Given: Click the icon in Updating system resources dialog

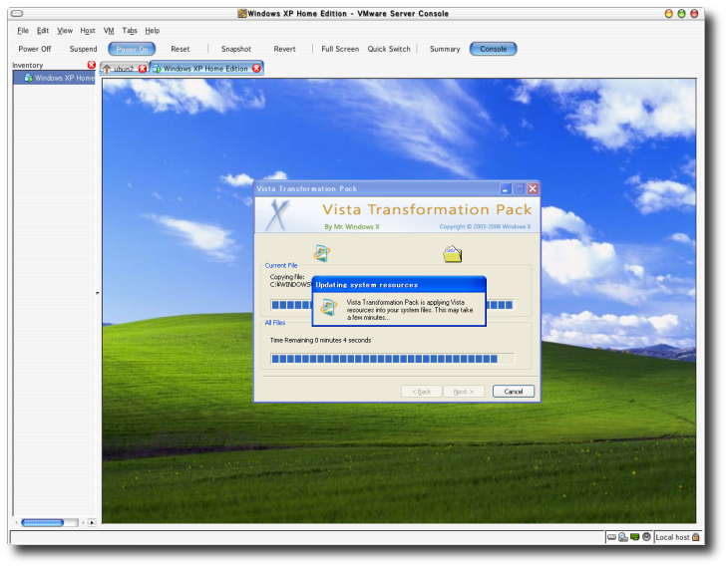Looking at the screenshot, I should point(329,308).
